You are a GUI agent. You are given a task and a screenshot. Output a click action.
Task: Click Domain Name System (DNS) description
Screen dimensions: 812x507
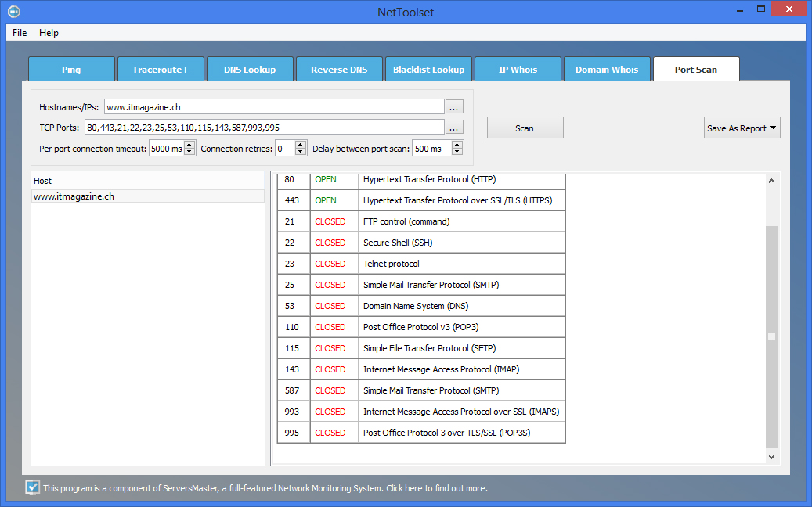coord(416,306)
